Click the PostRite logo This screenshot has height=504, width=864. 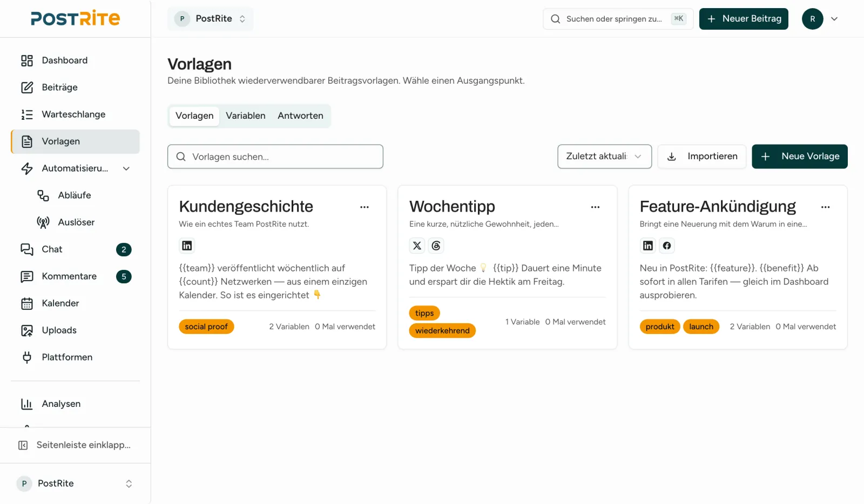[75, 18]
